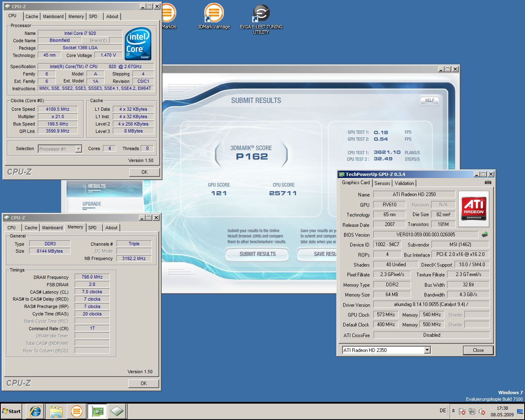Open the ATI Radeon HD 2350 card dropdown
This screenshot has width=525, height=420.
tap(386, 350)
